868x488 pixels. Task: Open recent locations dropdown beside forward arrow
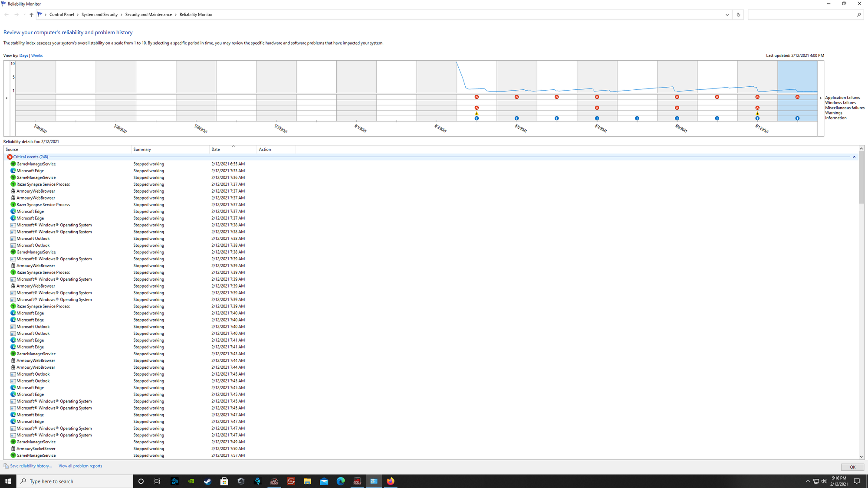[x=24, y=15]
